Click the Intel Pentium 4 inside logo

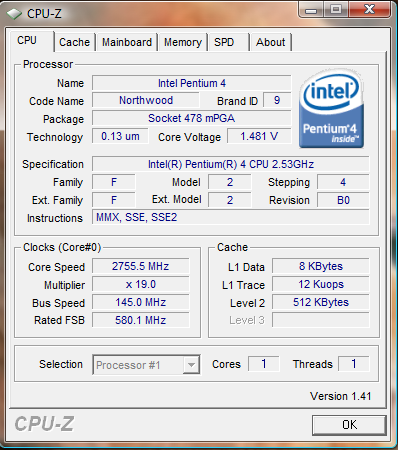331,109
